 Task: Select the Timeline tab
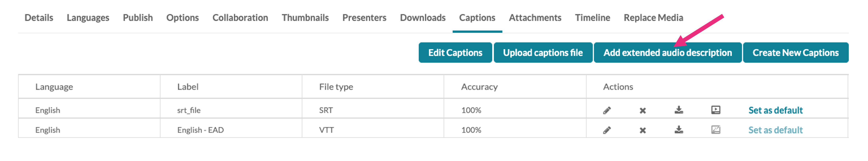tap(592, 18)
